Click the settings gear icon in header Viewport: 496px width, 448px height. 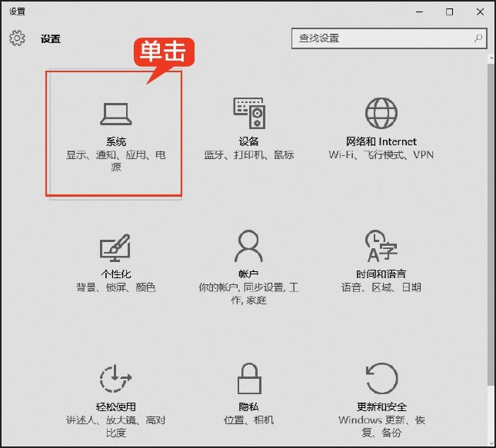click(17, 38)
